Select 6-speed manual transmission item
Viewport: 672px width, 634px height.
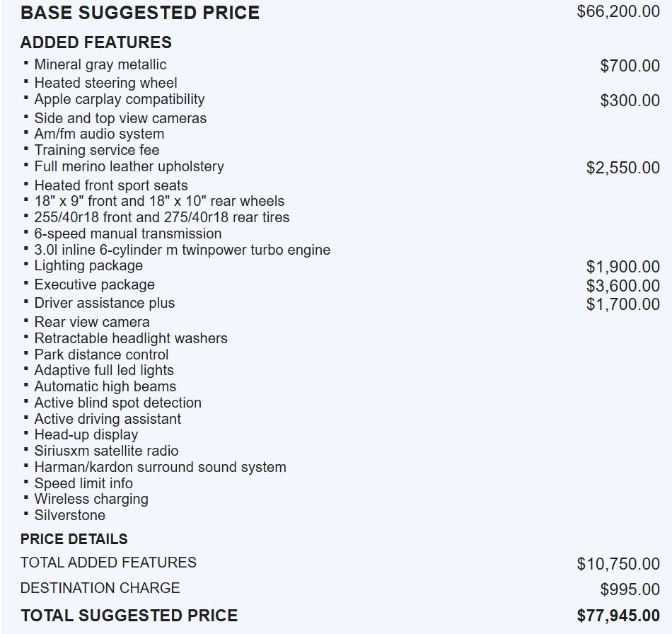click(127, 234)
